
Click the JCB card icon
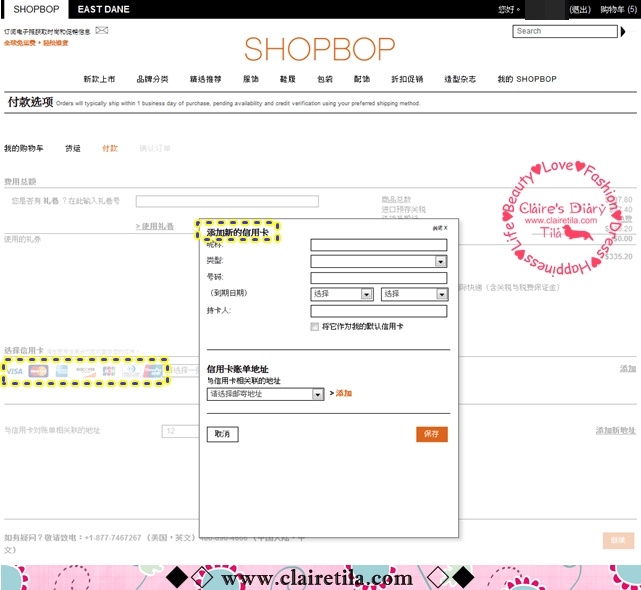(x=109, y=371)
